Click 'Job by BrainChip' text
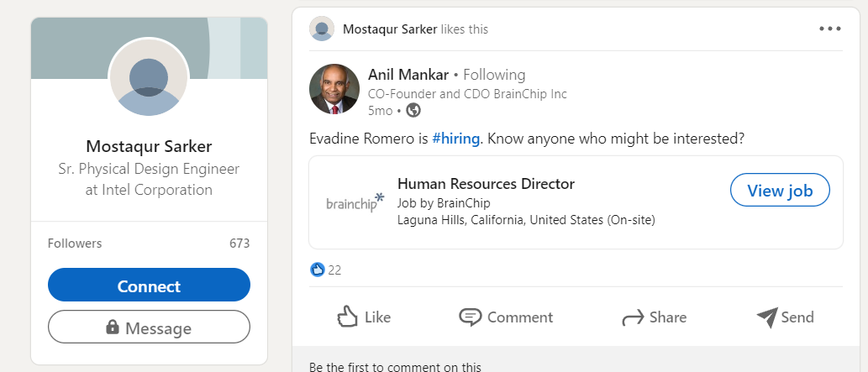This screenshot has width=868, height=372. pos(444,202)
